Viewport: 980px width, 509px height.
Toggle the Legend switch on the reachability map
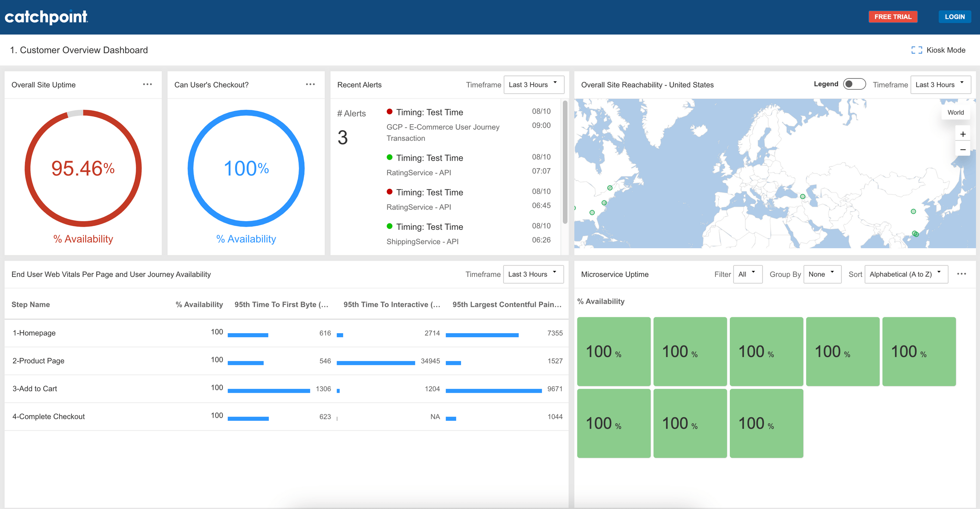tap(854, 84)
